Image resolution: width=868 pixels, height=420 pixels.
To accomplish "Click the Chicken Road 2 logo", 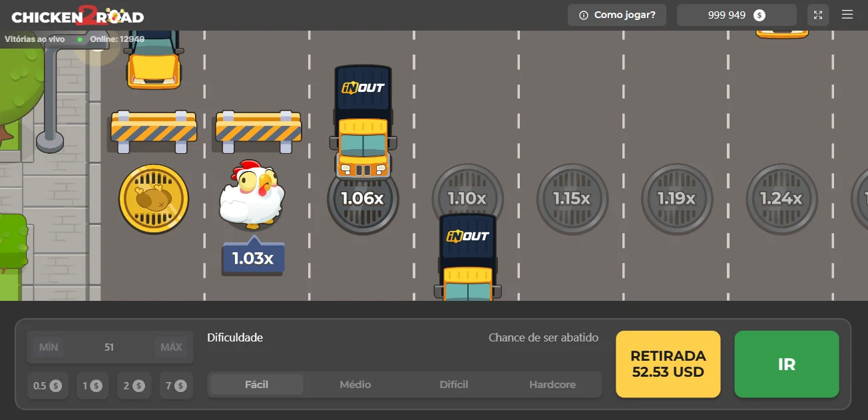I will tap(78, 15).
